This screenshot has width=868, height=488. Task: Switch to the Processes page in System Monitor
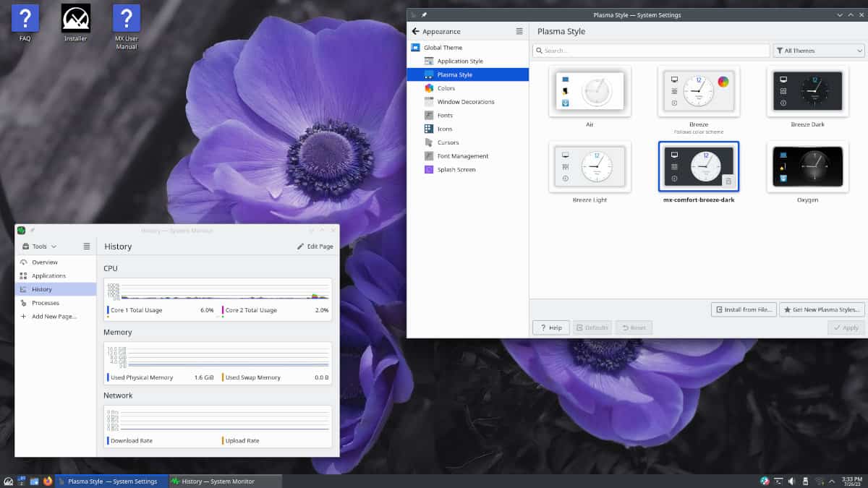pos(45,303)
